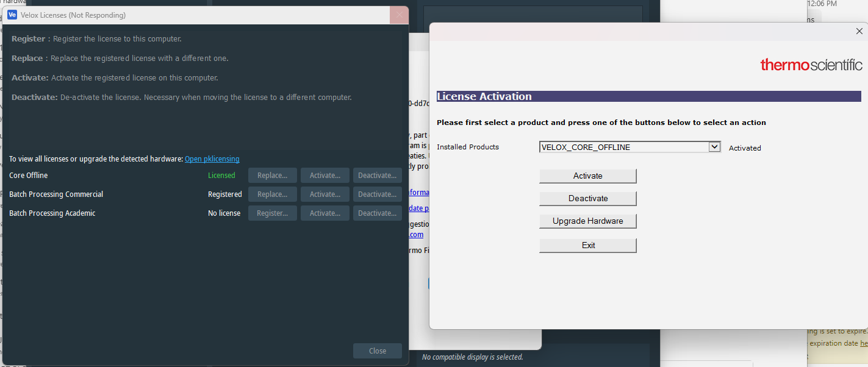Click Deactivate for Batch Processing Commercial

tap(378, 194)
